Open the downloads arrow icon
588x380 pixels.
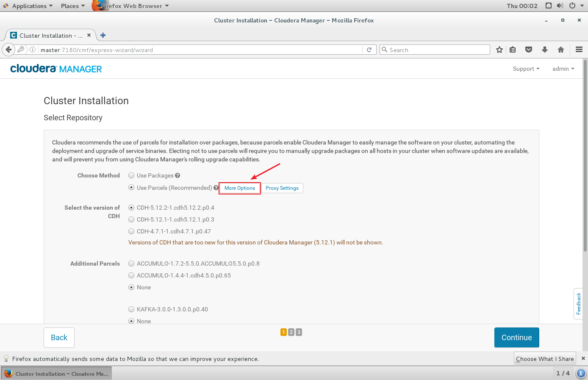click(x=545, y=50)
